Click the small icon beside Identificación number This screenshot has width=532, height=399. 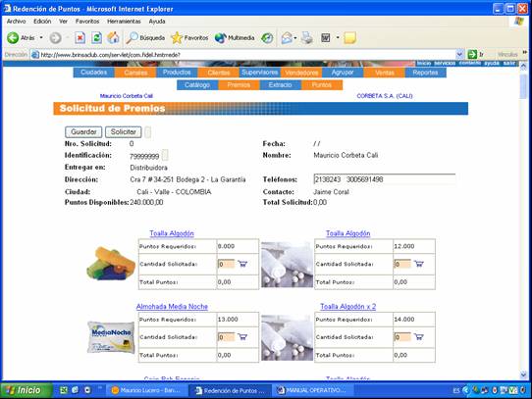[x=165, y=155]
